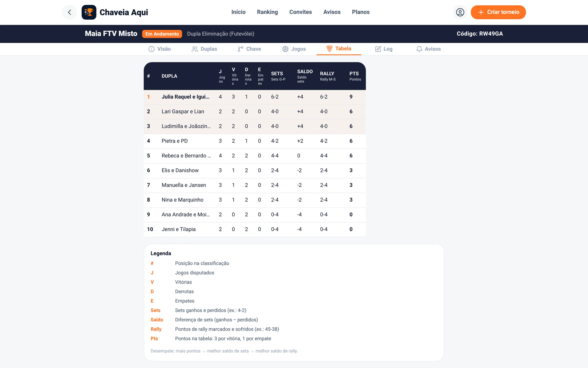This screenshot has height=368, width=588.
Task: Click the Chaveia Aqui trophy logo
Action: (89, 12)
